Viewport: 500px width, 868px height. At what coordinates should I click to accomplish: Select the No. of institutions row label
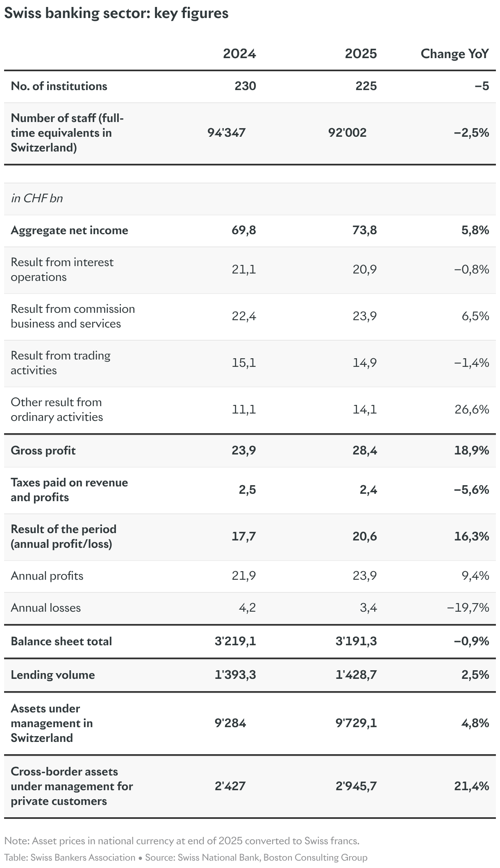[59, 86]
